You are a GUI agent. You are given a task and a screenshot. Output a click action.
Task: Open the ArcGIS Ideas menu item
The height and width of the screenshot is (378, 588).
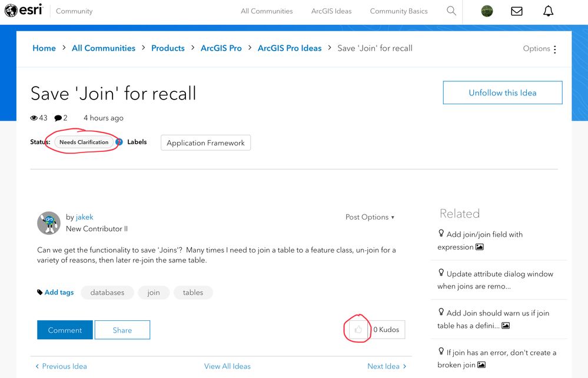331,11
